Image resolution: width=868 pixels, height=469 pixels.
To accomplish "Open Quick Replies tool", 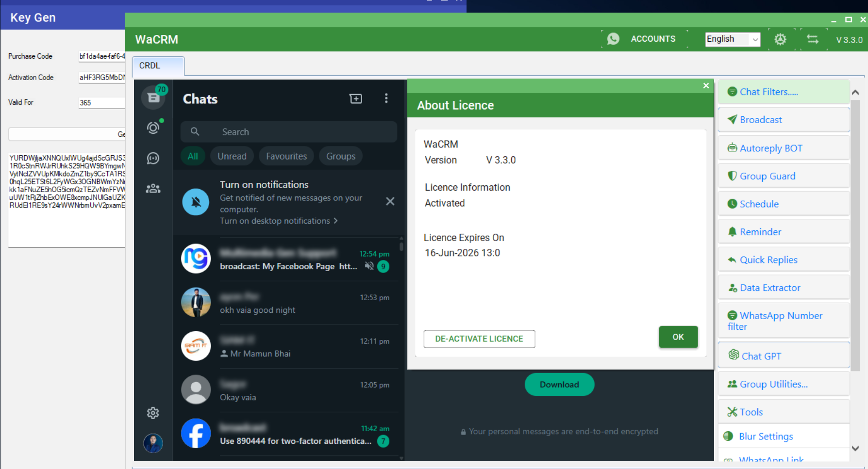I will pos(784,259).
